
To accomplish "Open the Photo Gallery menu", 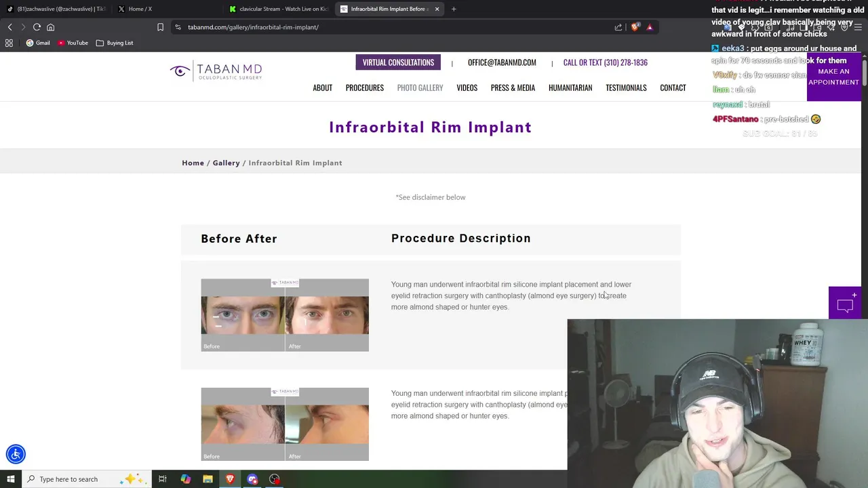I will click(x=420, y=87).
